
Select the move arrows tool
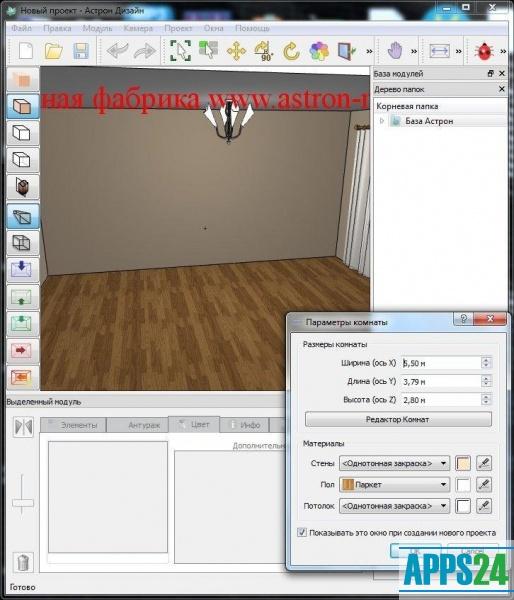pos(236,51)
